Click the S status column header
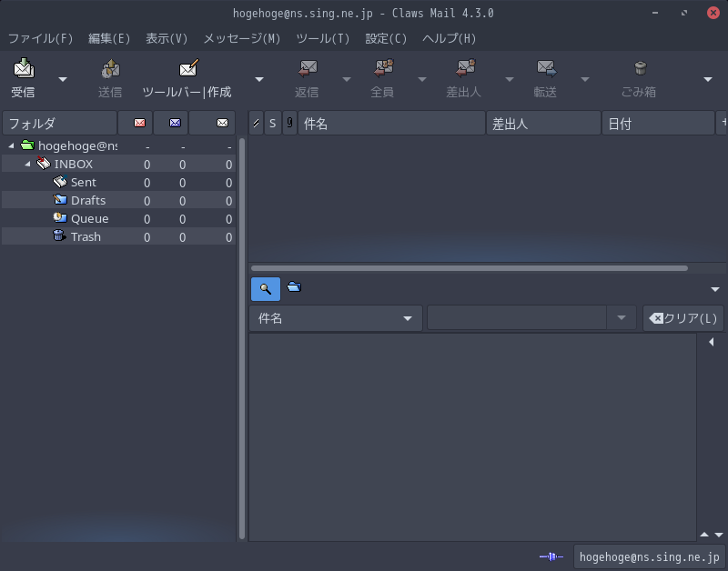This screenshot has height=571, width=728. tap(272, 124)
